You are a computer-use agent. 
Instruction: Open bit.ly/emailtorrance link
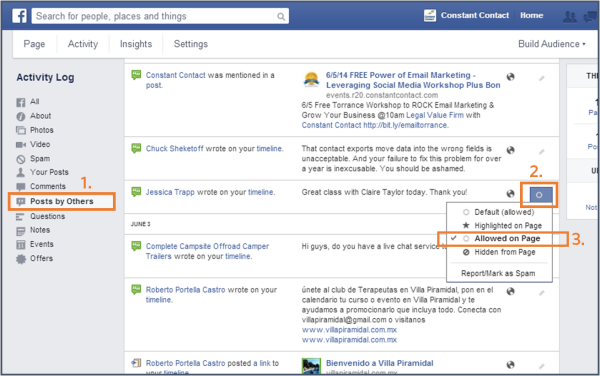406,125
